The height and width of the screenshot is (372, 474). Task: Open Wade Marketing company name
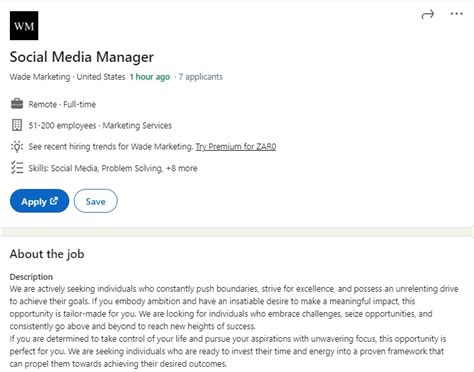point(40,77)
